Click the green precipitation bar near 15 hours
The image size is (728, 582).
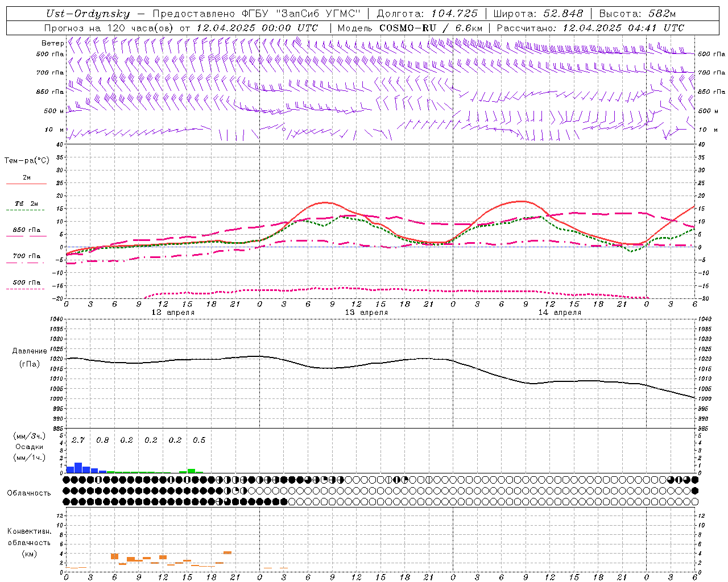[x=191, y=470]
